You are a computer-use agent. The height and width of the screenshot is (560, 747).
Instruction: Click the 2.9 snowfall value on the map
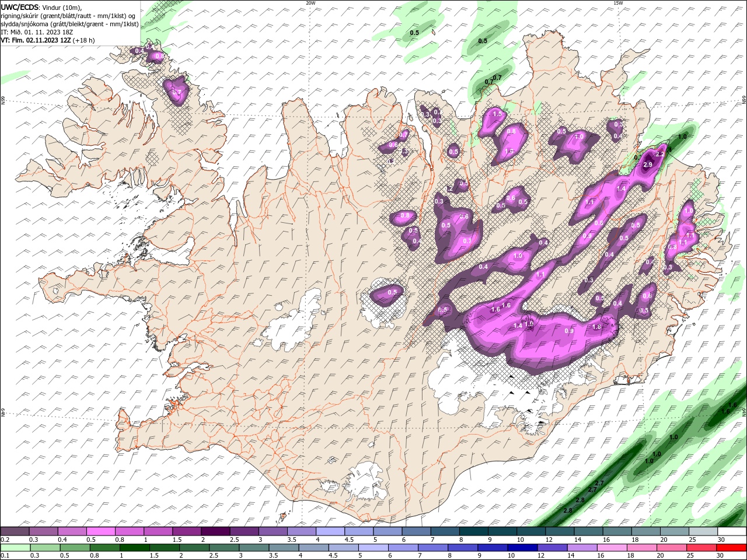click(x=648, y=165)
